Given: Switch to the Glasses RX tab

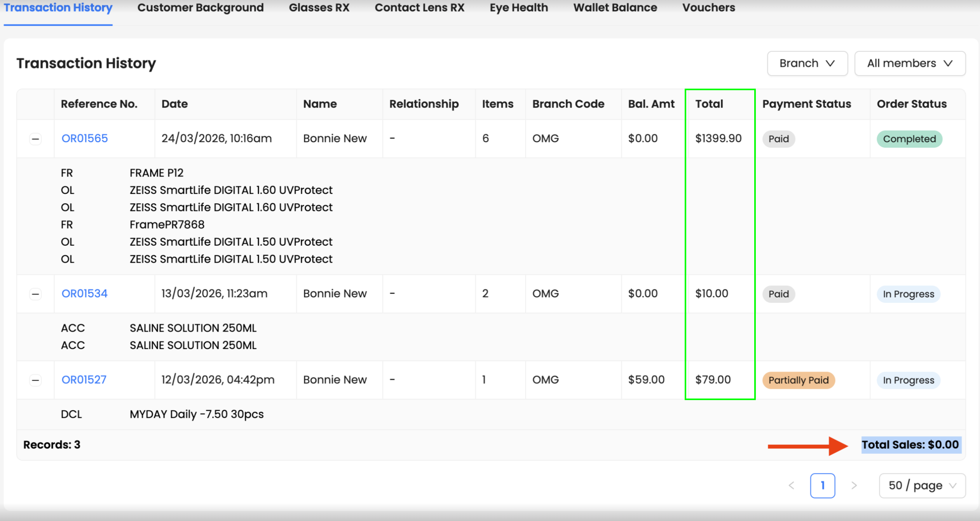Looking at the screenshot, I should coord(319,8).
